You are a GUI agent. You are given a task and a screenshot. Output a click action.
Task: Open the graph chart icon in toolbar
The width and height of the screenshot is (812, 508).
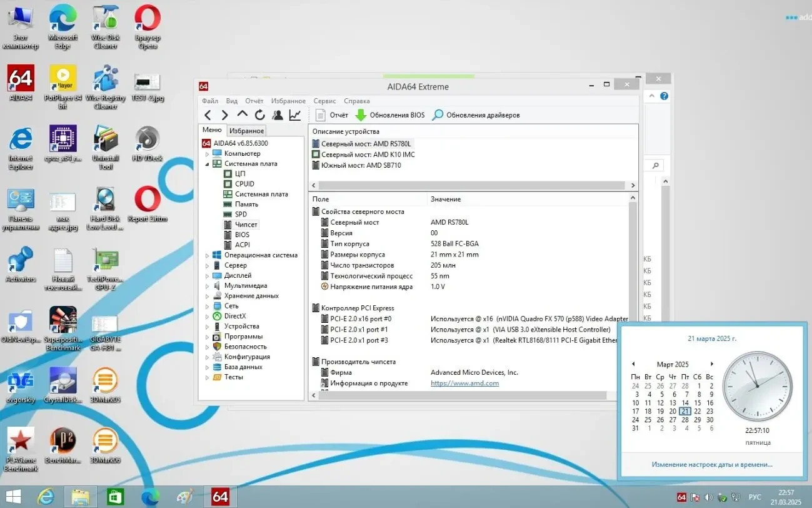(294, 115)
